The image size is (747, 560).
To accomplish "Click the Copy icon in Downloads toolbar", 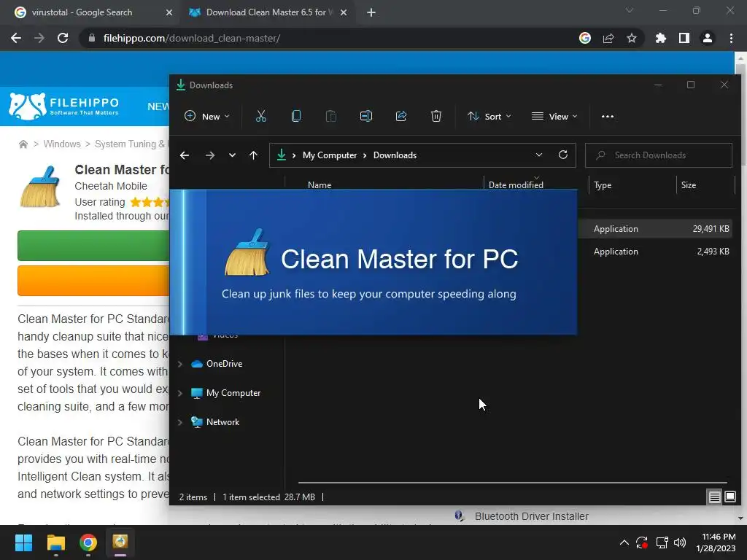I will [296, 116].
